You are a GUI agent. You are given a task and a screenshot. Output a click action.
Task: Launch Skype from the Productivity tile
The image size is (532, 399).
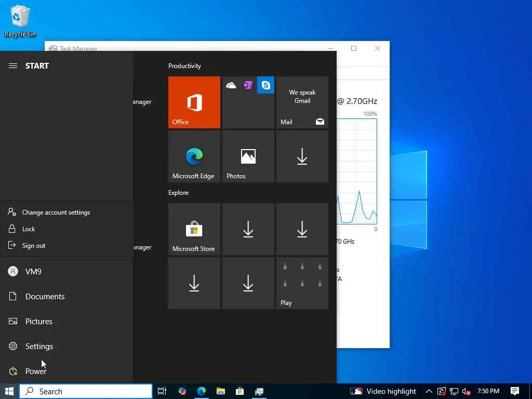coord(265,85)
